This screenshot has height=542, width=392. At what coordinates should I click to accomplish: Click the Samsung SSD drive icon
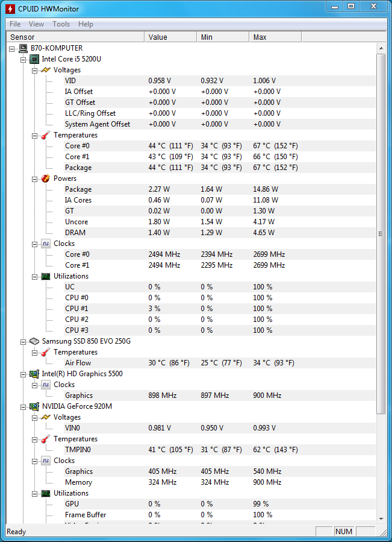34,341
